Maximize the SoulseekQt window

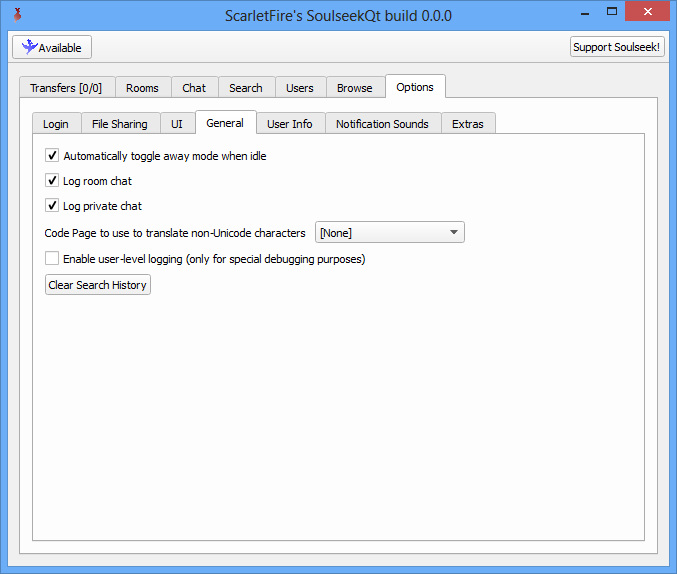(612, 12)
